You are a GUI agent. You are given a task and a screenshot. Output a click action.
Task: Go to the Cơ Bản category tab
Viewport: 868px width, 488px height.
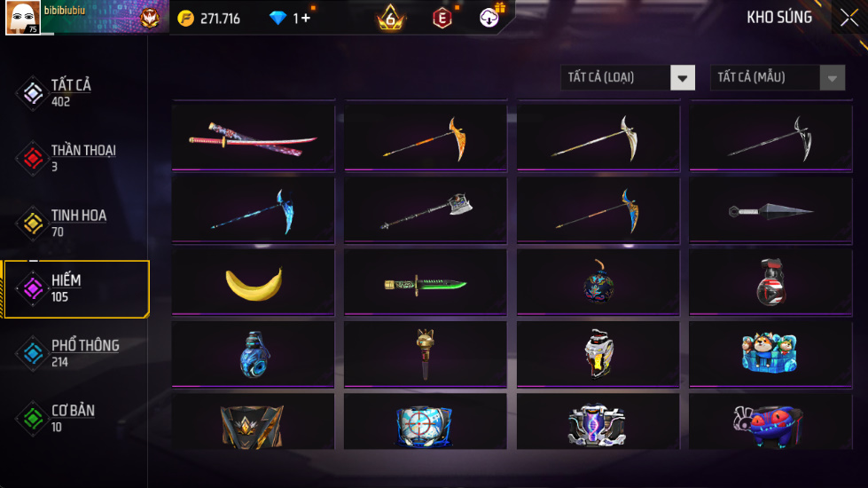pyautogui.click(x=74, y=418)
